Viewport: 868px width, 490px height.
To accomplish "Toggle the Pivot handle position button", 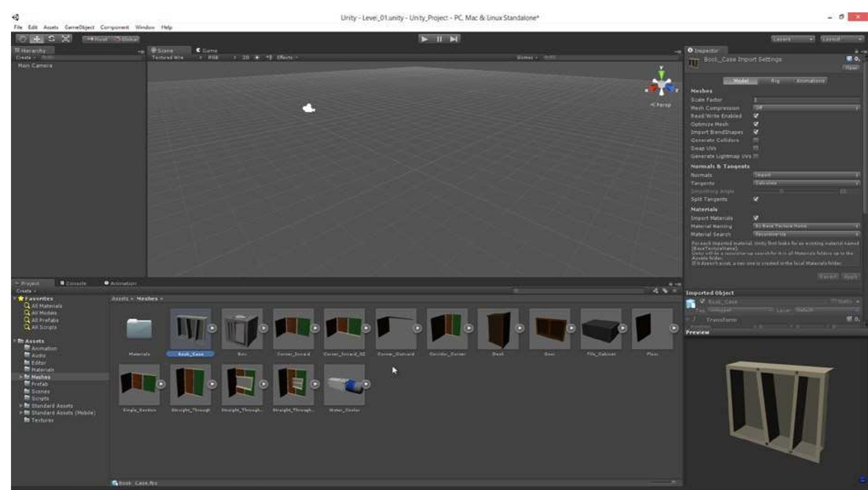I will 97,39.
